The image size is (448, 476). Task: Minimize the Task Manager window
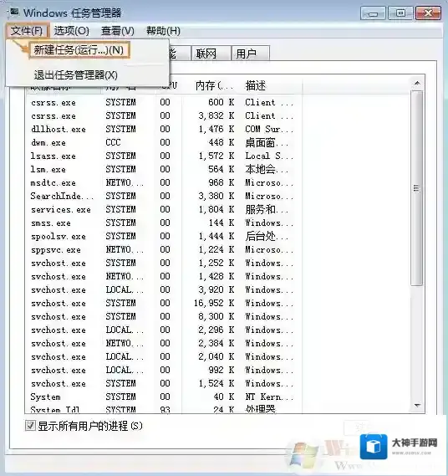pos(373,13)
